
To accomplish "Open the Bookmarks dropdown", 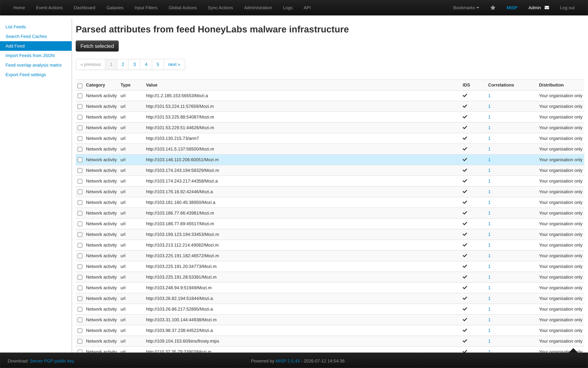I will [x=466, y=8].
